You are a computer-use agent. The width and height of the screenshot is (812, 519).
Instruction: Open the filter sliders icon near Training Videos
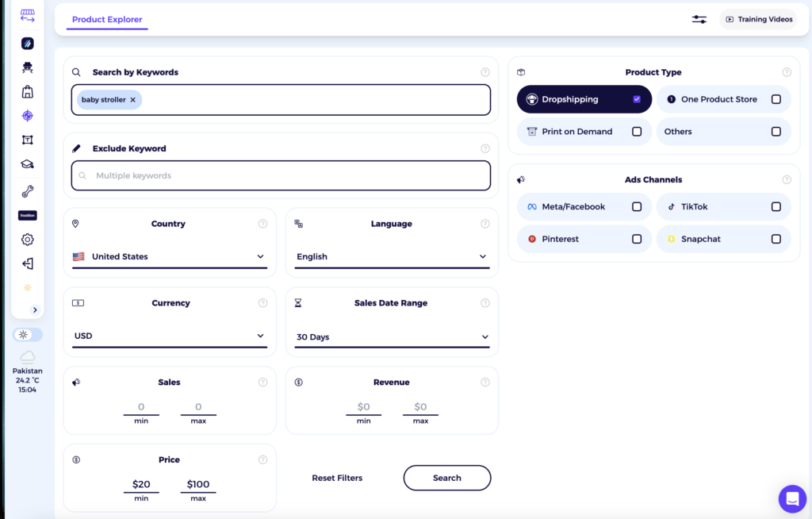699,19
